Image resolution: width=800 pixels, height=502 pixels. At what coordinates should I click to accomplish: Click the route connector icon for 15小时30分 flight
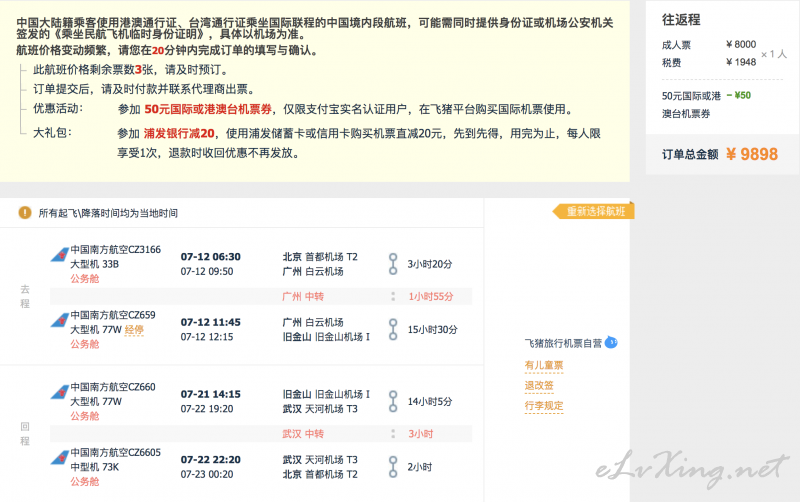(x=393, y=330)
